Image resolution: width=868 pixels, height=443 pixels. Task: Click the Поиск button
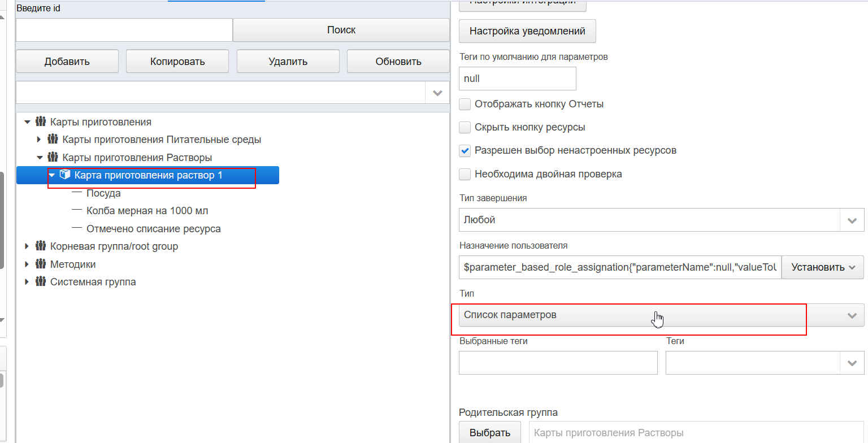tap(341, 30)
